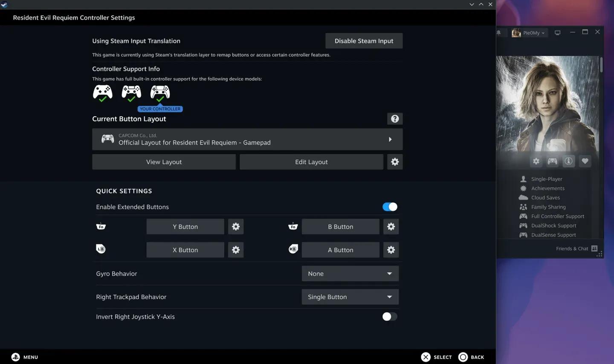Viewport: 614px width, 364px height.
Task: Open settings gear for B Button binding
Action: click(391, 227)
